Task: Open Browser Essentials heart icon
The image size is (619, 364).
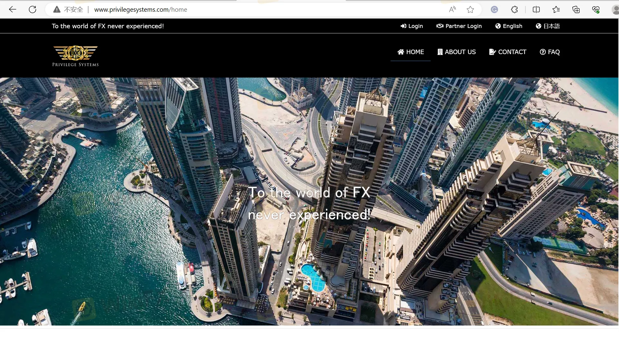Action: coord(596,9)
